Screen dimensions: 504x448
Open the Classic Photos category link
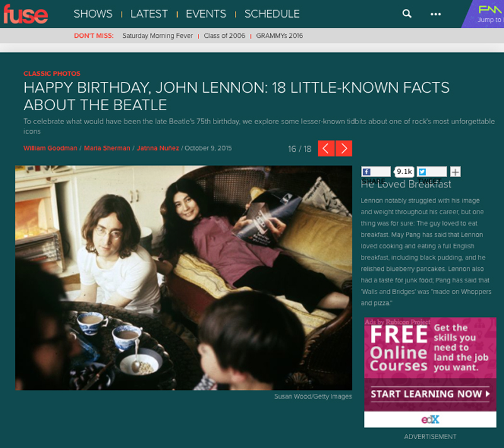point(52,74)
